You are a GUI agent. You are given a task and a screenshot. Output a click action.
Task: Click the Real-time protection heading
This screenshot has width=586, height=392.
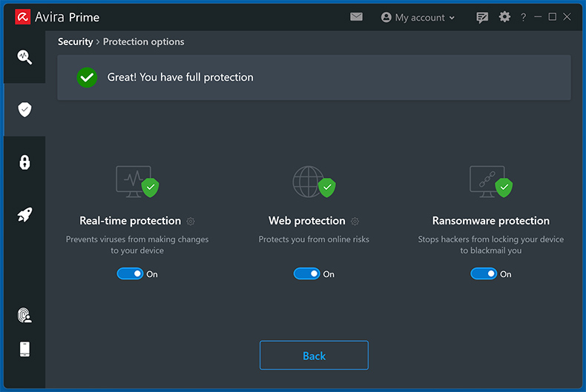click(x=130, y=221)
